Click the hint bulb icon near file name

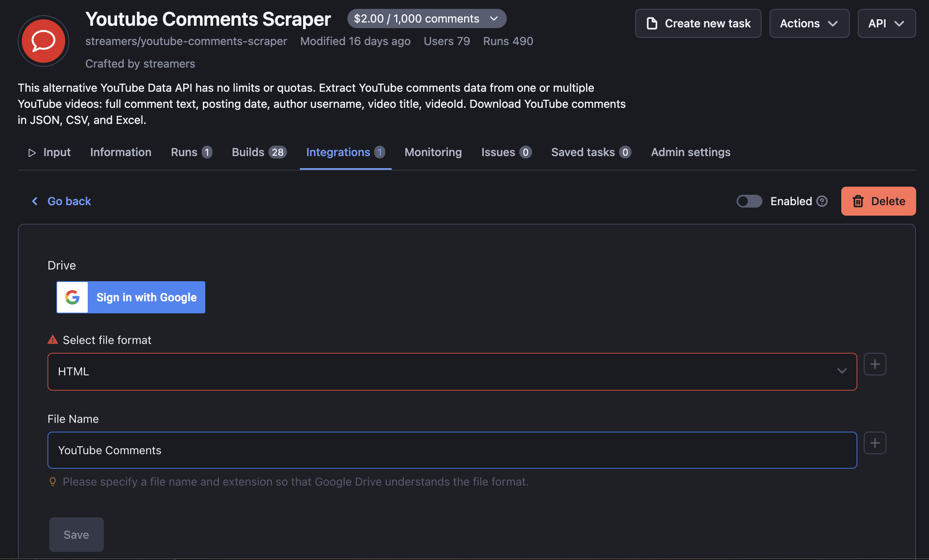52,481
